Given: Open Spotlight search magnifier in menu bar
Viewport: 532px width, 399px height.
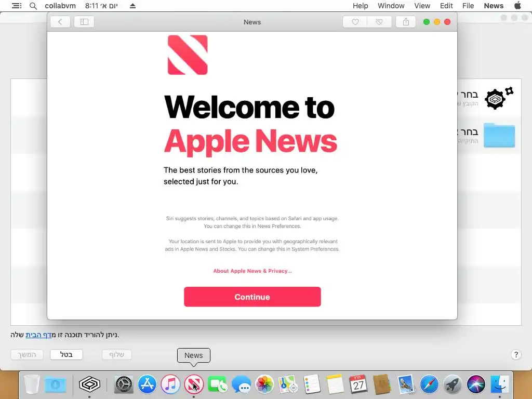Looking at the screenshot, I should tap(33, 6).
